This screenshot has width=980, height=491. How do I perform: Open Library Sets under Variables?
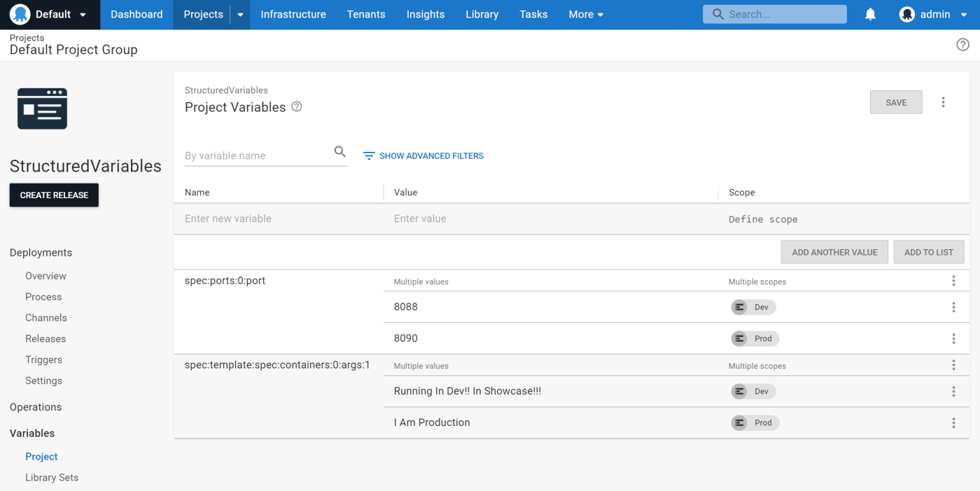coord(52,478)
